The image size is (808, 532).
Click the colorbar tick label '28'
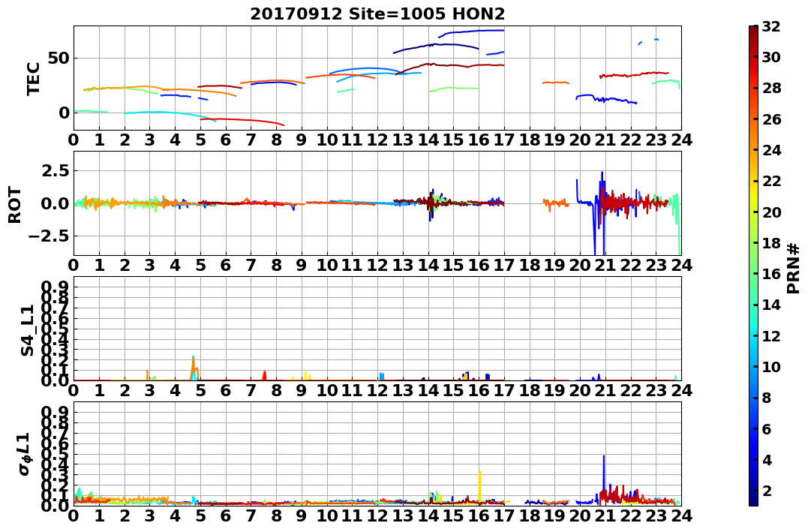point(771,88)
